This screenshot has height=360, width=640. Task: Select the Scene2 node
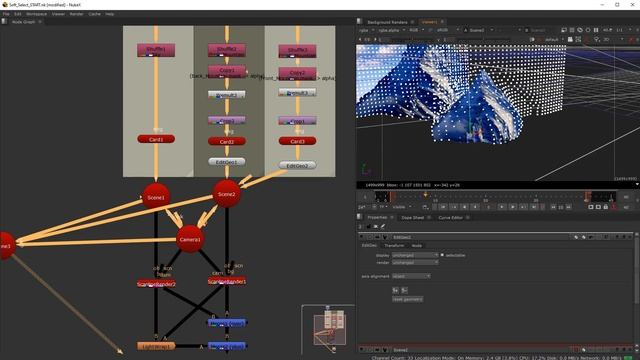coord(227,194)
